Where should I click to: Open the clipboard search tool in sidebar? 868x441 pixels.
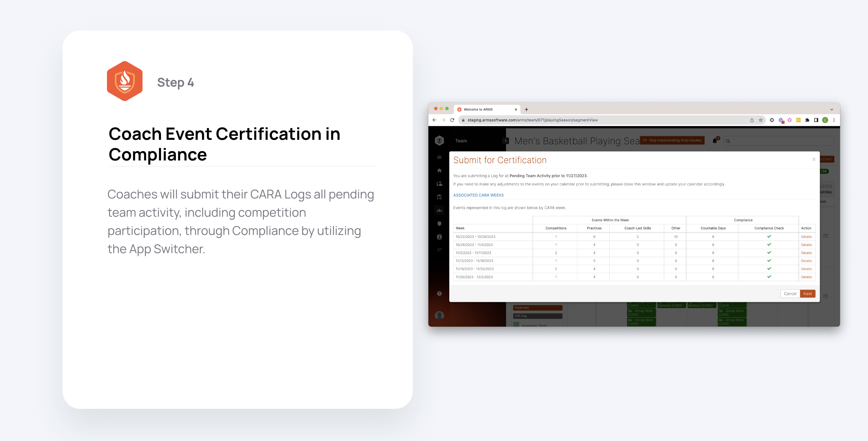click(439, 196)
